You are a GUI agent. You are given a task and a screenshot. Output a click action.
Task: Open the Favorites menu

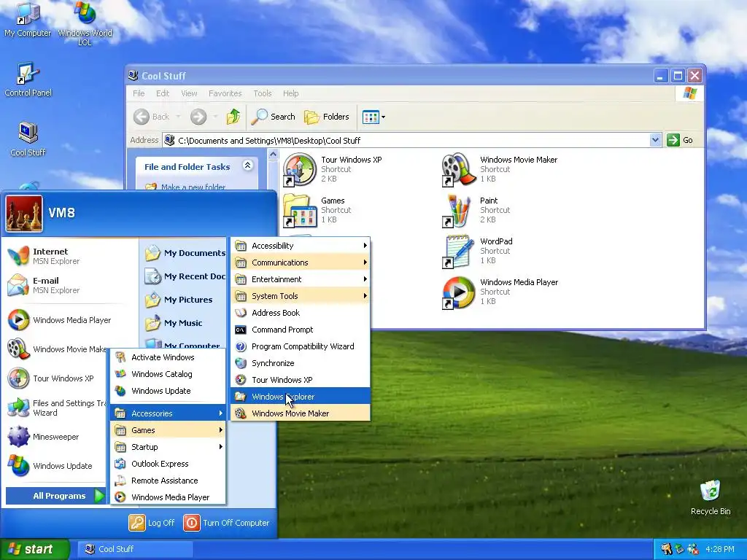tap(225, 93)
